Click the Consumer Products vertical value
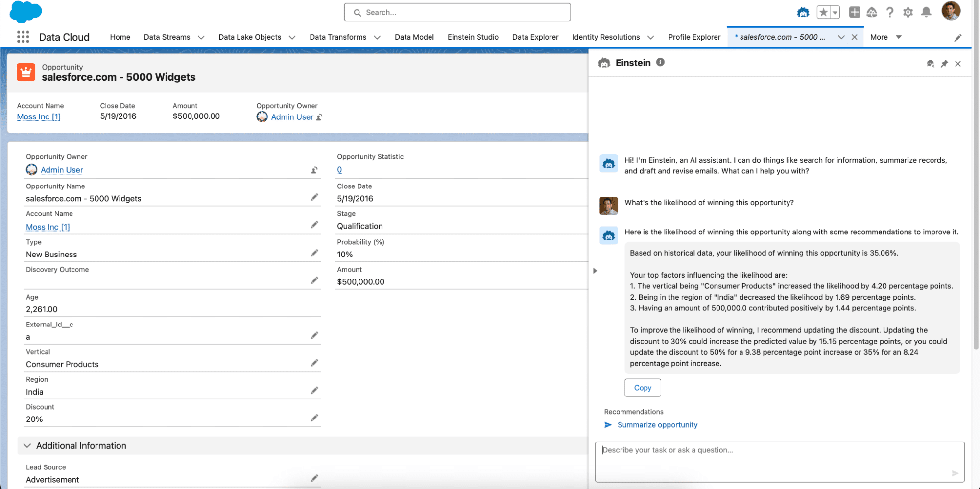The width and height of the screenshot is (980, 489). tap(62, 364)
